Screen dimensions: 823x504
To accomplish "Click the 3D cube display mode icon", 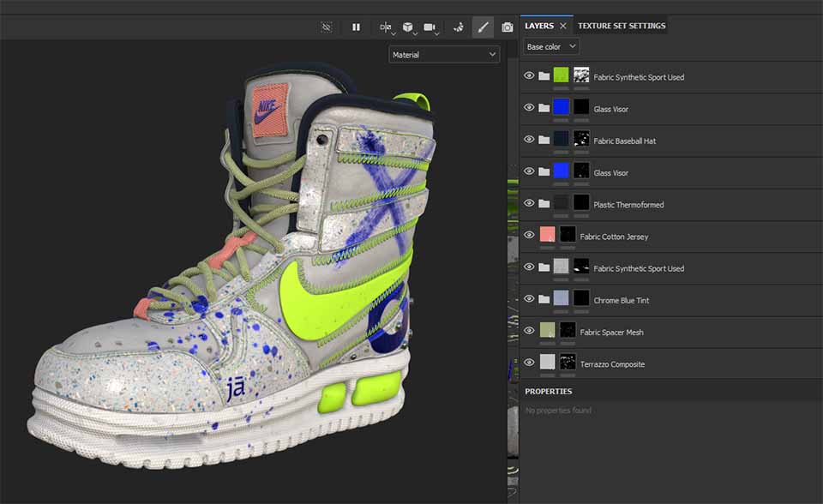I will coord(408,27).
